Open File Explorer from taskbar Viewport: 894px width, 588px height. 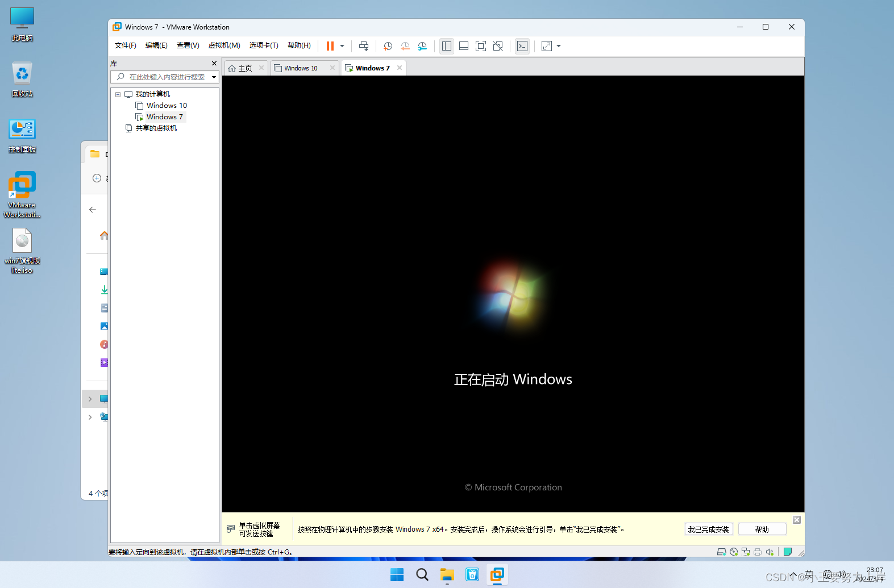447,575
